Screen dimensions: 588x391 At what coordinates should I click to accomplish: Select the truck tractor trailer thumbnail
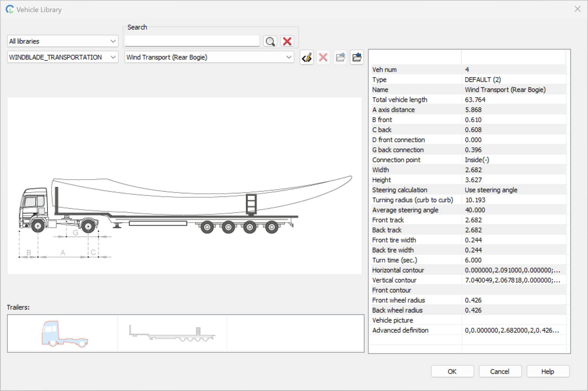tap(65, 334)
